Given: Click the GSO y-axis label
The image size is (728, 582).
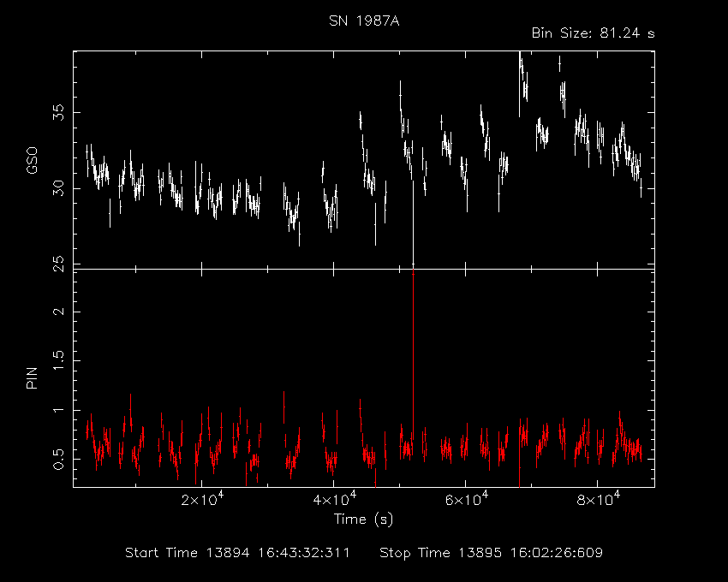Looking at the screenshot, I should click(x=32, y=161).
